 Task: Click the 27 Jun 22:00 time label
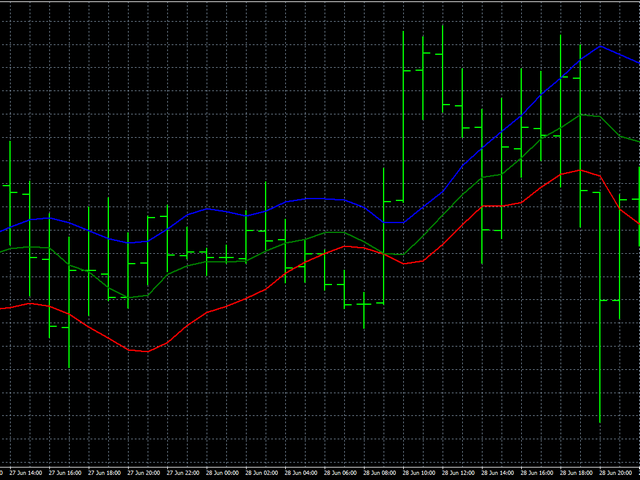[x=183, y=472]
